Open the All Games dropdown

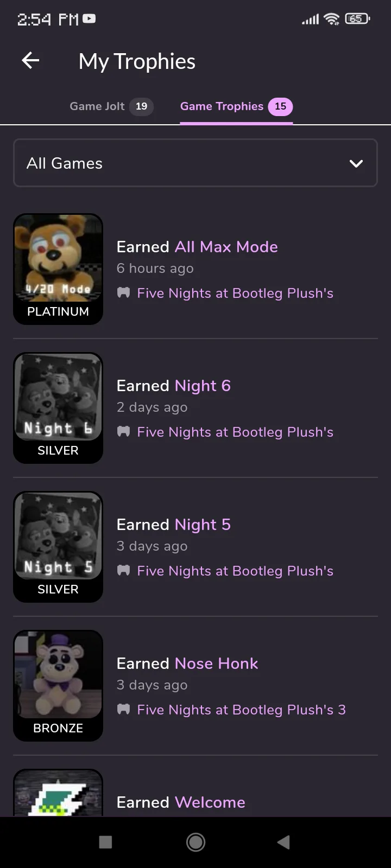pyautogui.click(x=185, y=163)
